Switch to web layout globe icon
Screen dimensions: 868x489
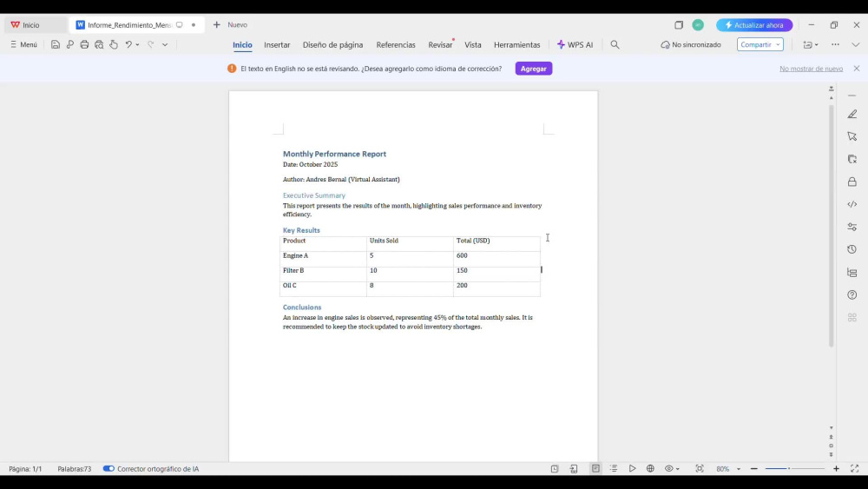(650, 468)
